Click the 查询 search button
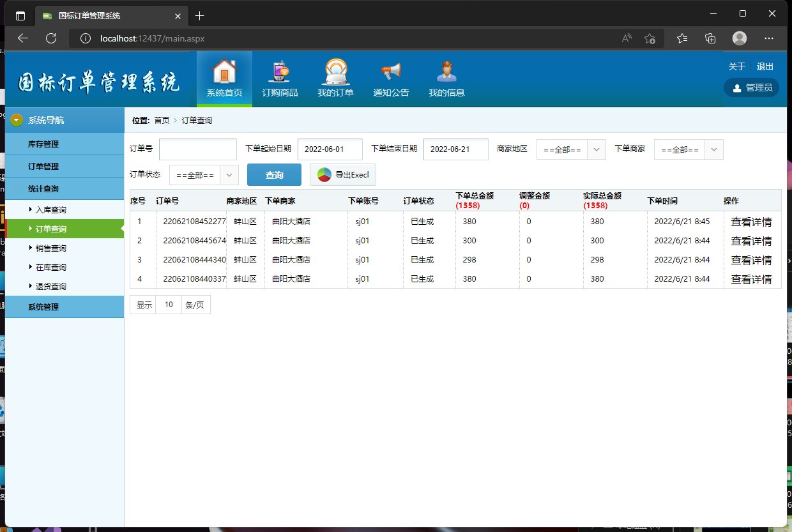 tap(274, 174)
